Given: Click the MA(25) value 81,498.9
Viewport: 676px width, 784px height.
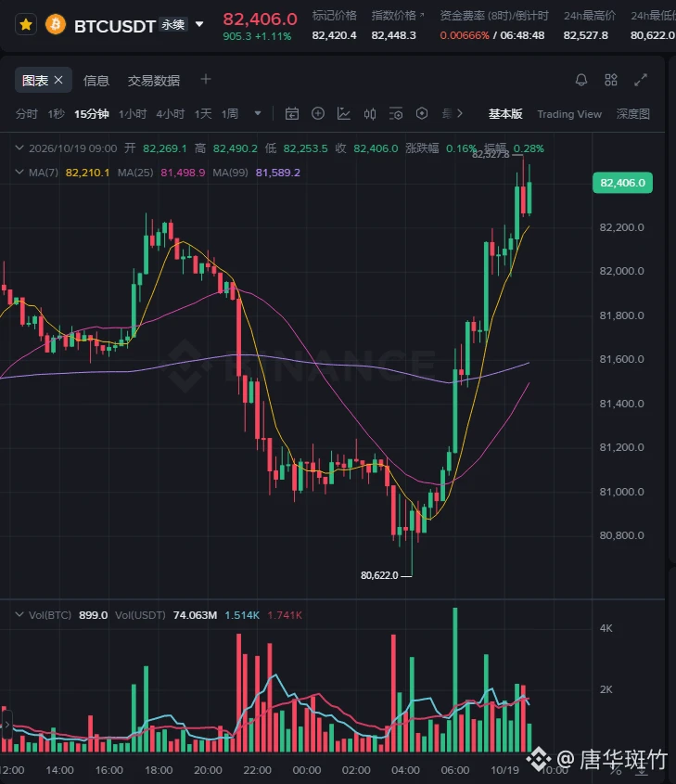Looking at the screenshot, I should click(183, 173).
